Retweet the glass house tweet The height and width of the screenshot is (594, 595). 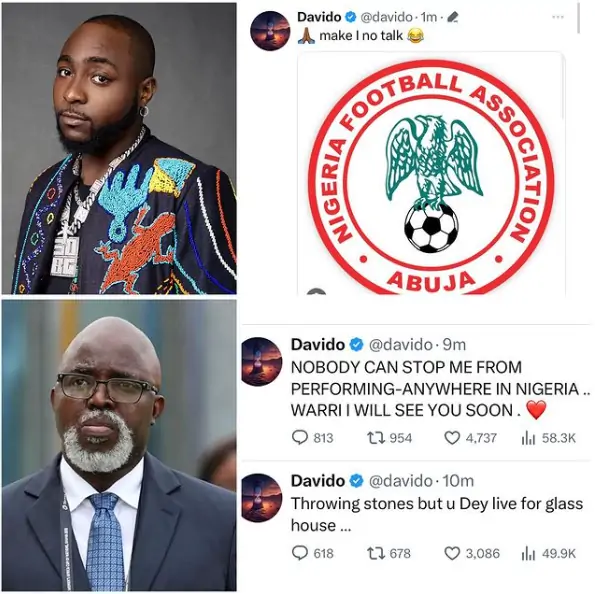click(376, 553)
